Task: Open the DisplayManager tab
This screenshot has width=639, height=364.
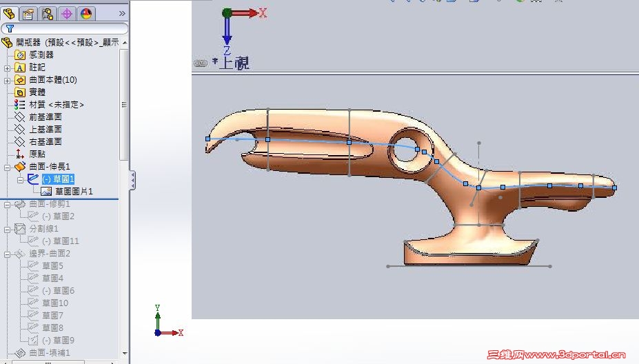Action: 86,14
